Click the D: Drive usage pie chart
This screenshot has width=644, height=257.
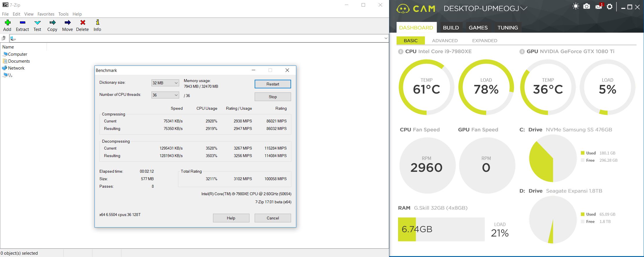click(x=553, y=220)
